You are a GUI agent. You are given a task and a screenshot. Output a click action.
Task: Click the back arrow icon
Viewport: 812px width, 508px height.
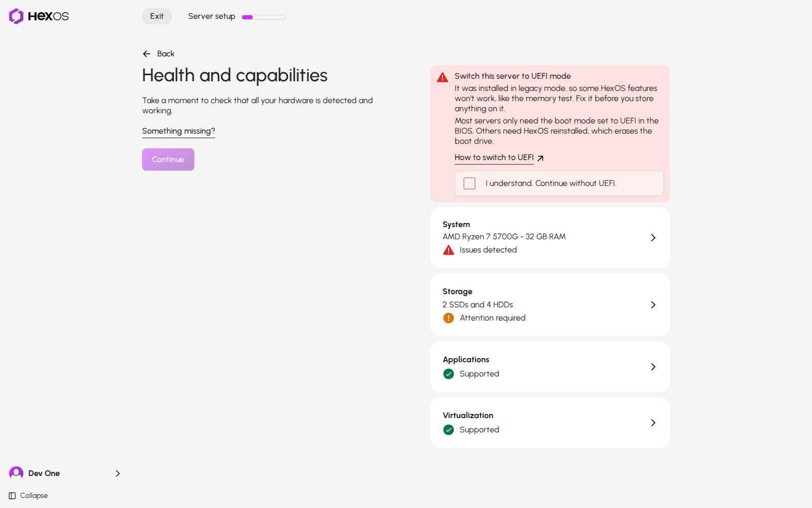coord(147,54)
